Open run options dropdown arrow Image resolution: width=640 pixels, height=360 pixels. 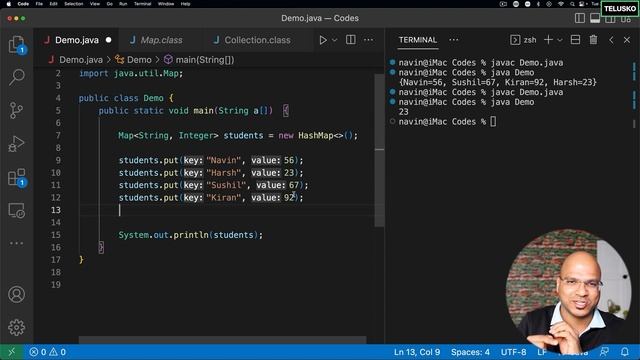pos(335,40)
